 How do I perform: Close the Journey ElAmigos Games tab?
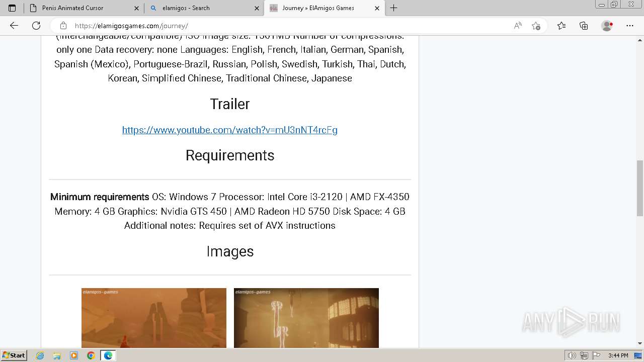pyautogui.click(x=377, y=8)
